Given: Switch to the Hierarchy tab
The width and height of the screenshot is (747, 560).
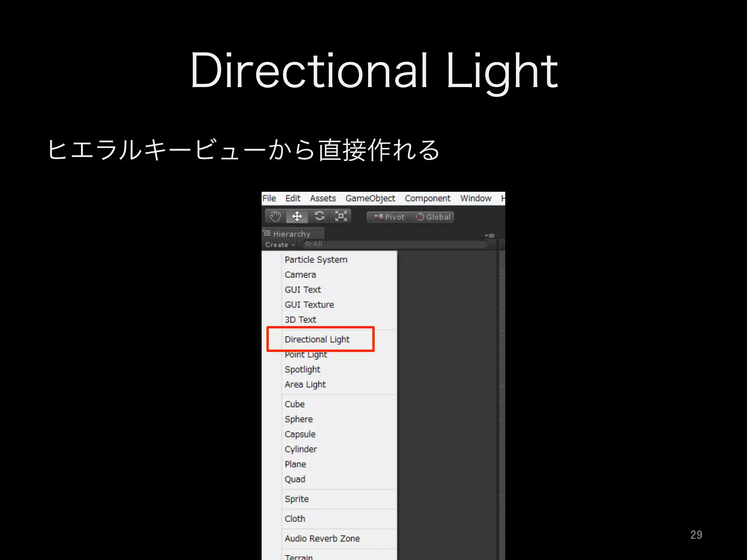Looking at the screenshot, I should tap(293, 234).
